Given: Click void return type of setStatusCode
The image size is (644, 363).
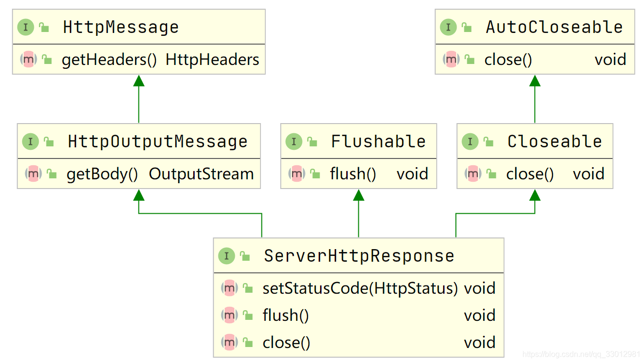Looking at the screenshot, I should pos(480,288).
